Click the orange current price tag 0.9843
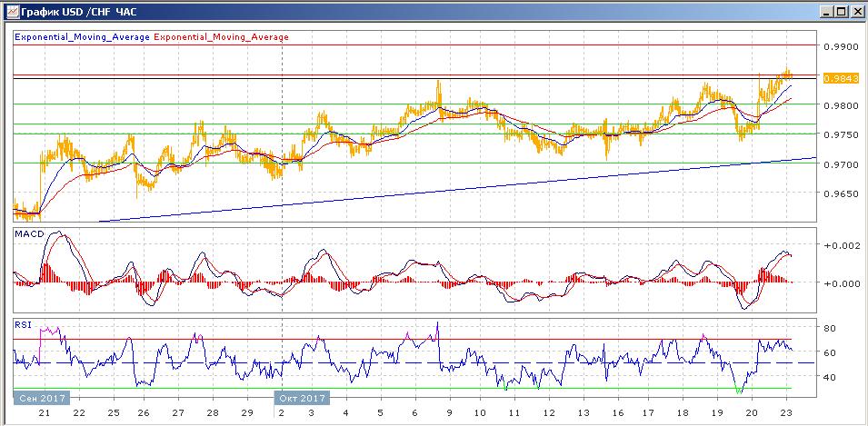868x426 pixels. 841,79
